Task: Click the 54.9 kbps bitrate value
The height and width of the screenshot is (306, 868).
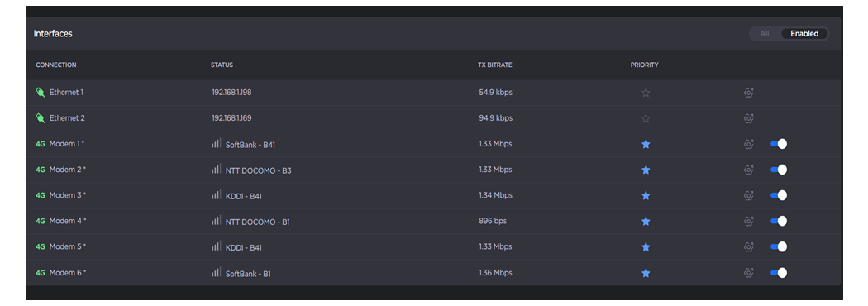Action: 495,93
